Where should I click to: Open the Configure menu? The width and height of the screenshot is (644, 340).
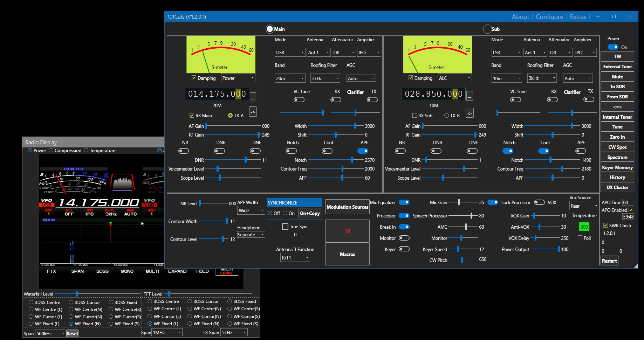tap(549, 16)
